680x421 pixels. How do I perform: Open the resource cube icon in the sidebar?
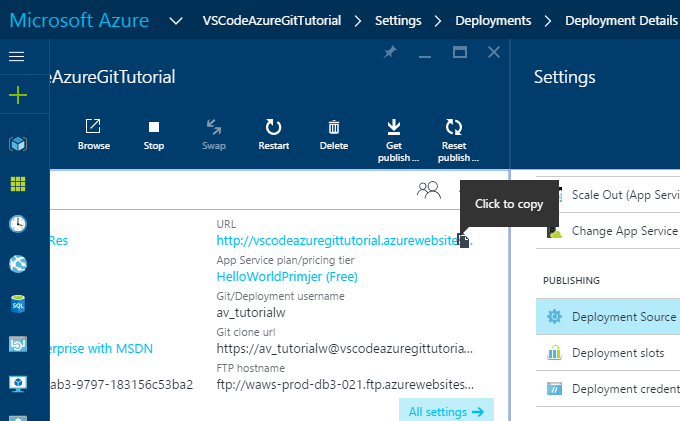tap(18, 144)
